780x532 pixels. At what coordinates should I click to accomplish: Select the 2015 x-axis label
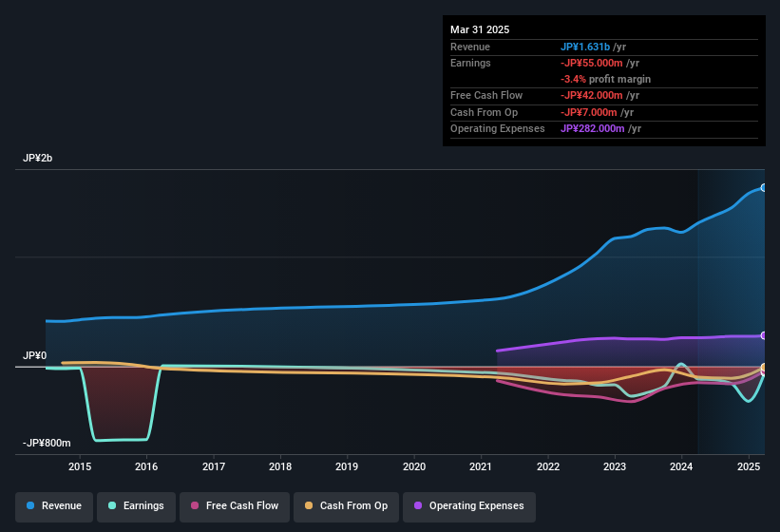click(80, 466)
